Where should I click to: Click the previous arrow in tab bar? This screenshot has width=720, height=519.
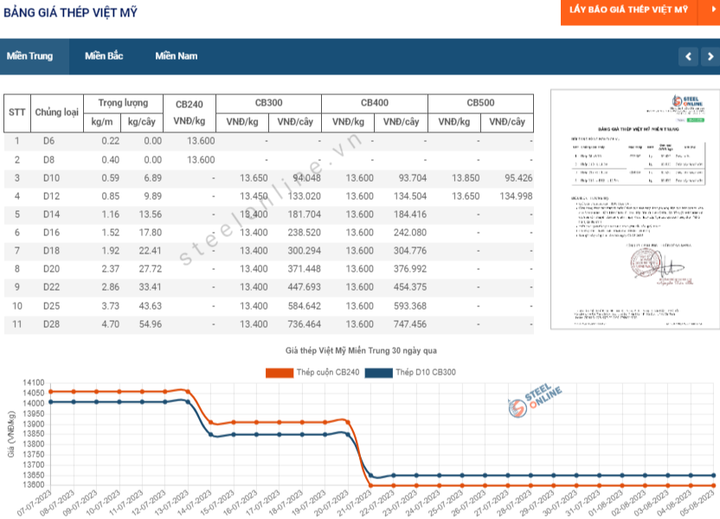(x=688, y=56)
